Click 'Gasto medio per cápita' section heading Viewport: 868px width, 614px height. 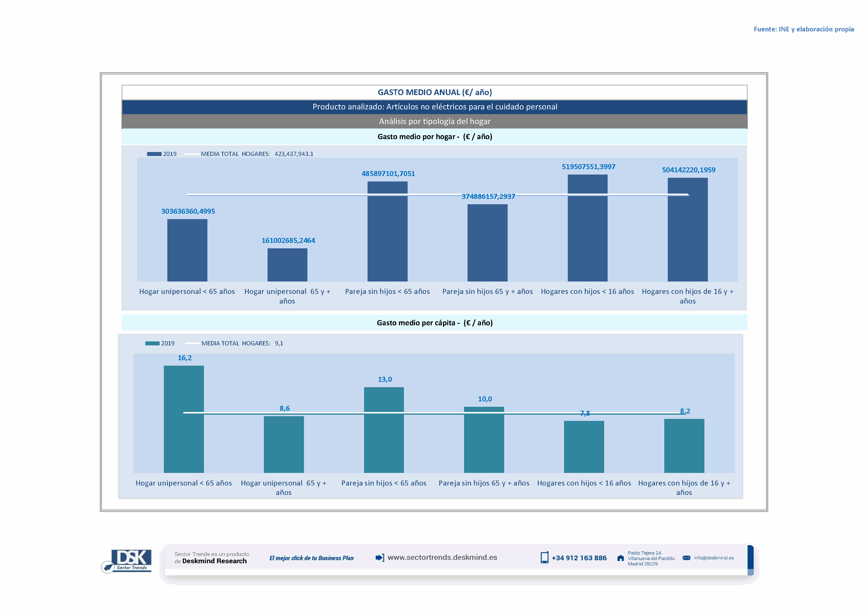coord(434,323)
